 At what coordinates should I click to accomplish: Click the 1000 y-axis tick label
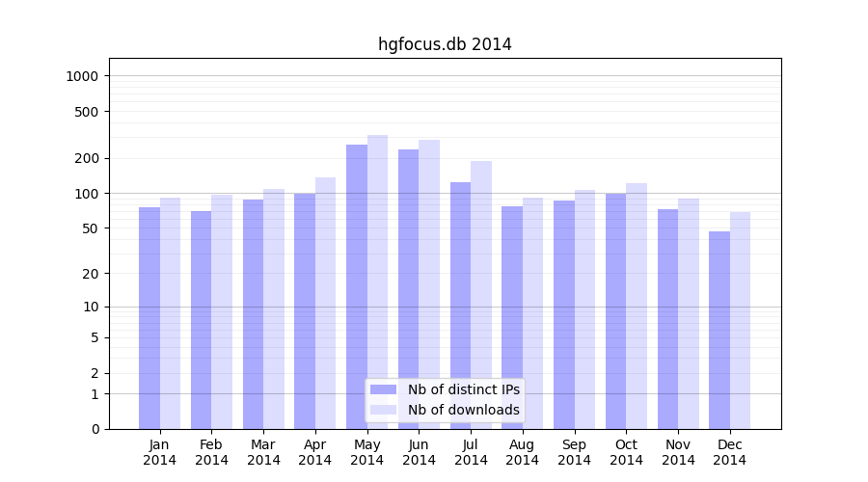pos(84,76)
